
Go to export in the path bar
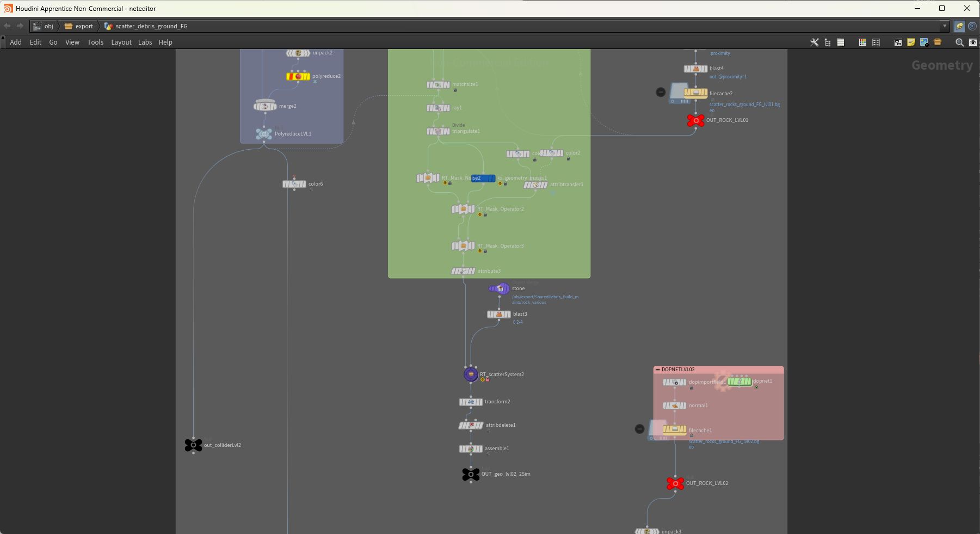point(79,26)
